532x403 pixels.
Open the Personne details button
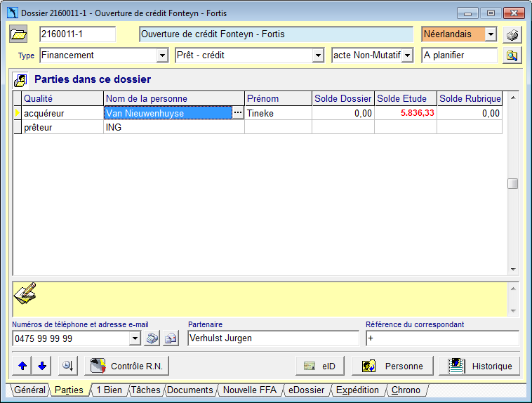click(392, 366)
